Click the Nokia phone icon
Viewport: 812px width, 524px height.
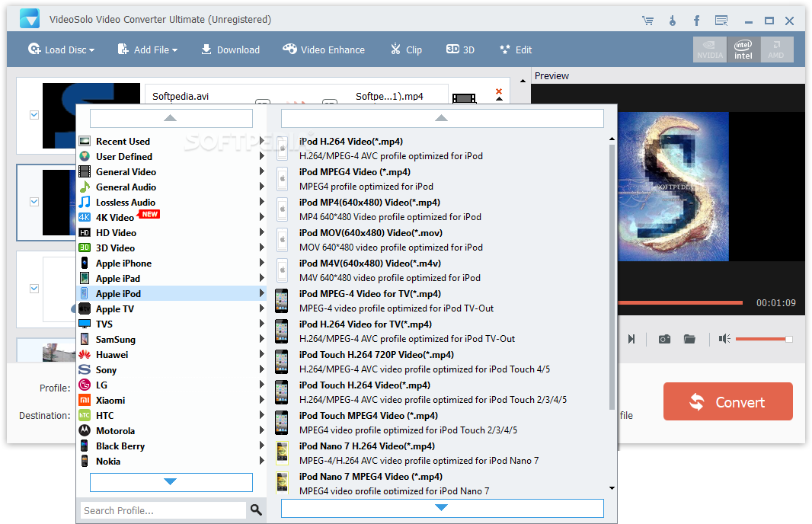point(85,461)
